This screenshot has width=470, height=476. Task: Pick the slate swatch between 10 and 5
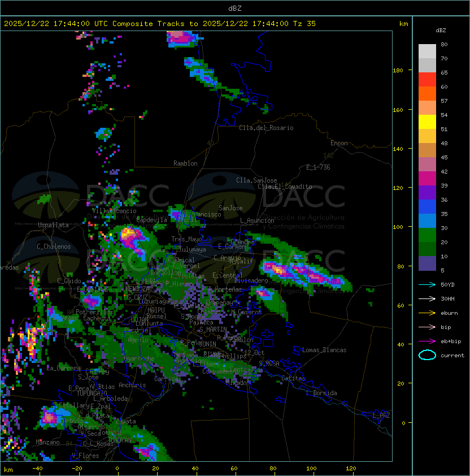(x=427, y=263)
